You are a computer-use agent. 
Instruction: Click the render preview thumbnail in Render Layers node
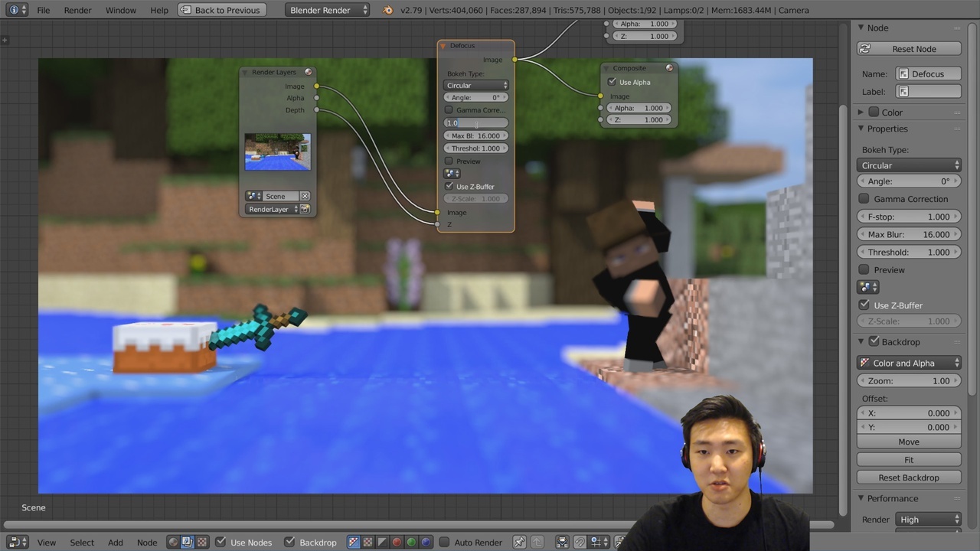tap(276, 151)
